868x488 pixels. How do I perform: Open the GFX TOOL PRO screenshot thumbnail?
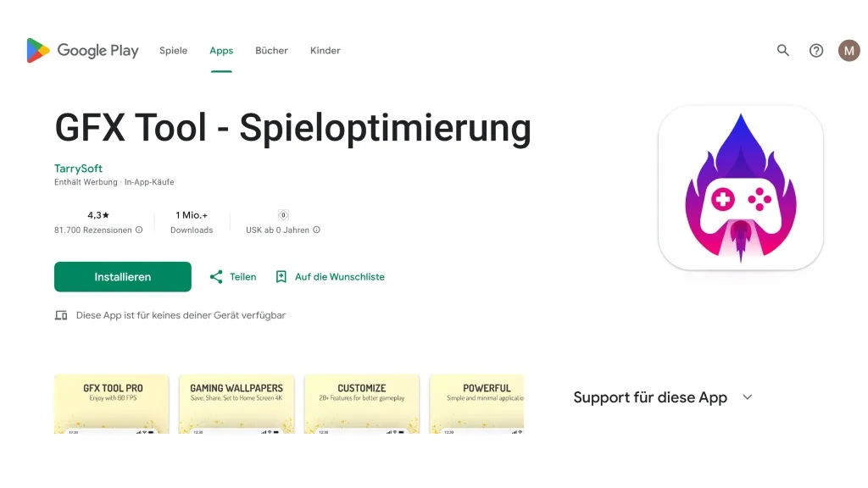coord(111,404)
